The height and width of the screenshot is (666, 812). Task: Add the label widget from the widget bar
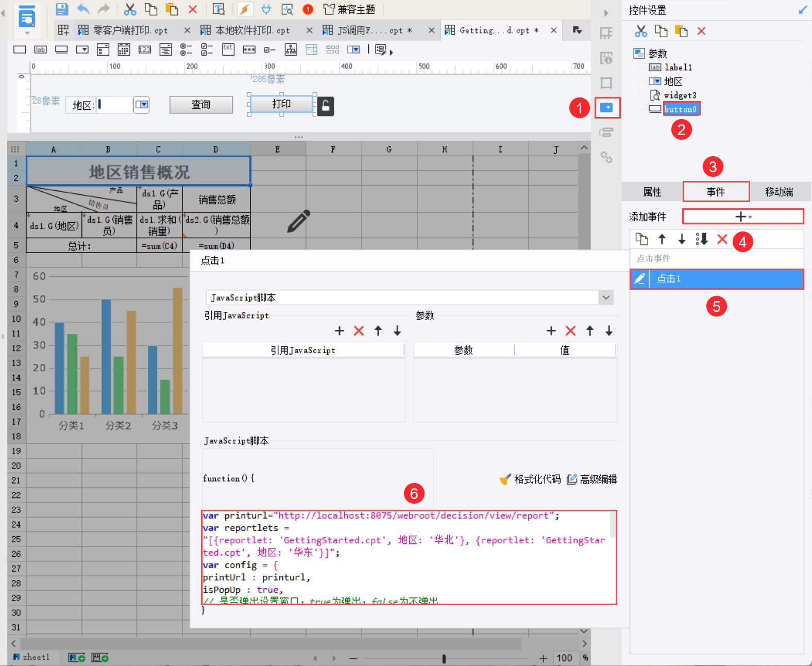point(40,49)
